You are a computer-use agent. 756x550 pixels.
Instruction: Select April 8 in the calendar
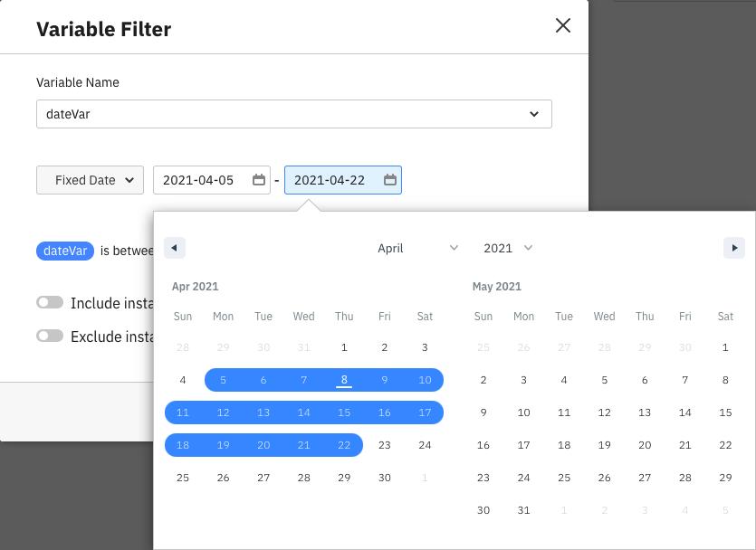(x=344, y=380)
